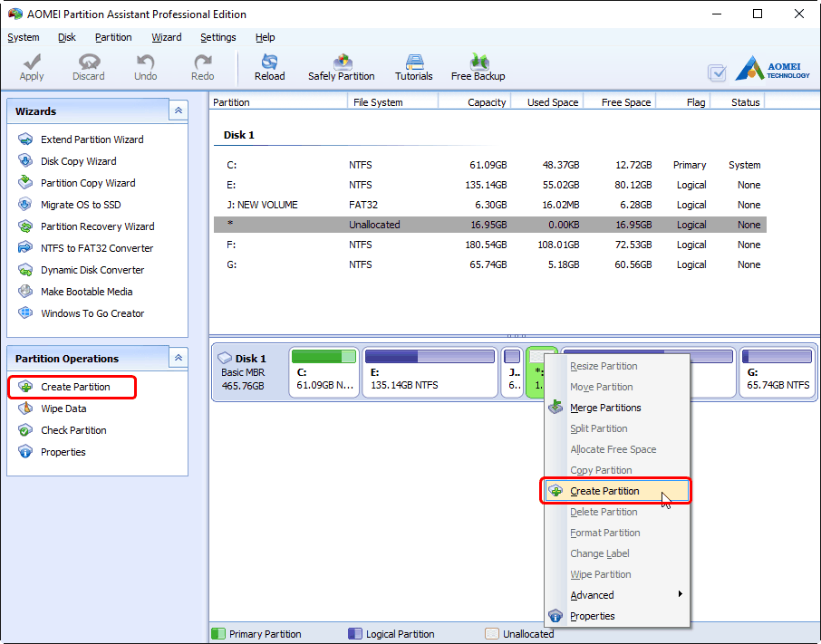Open the Disk menu
The image size is (821, 644).
click(66, 37)
